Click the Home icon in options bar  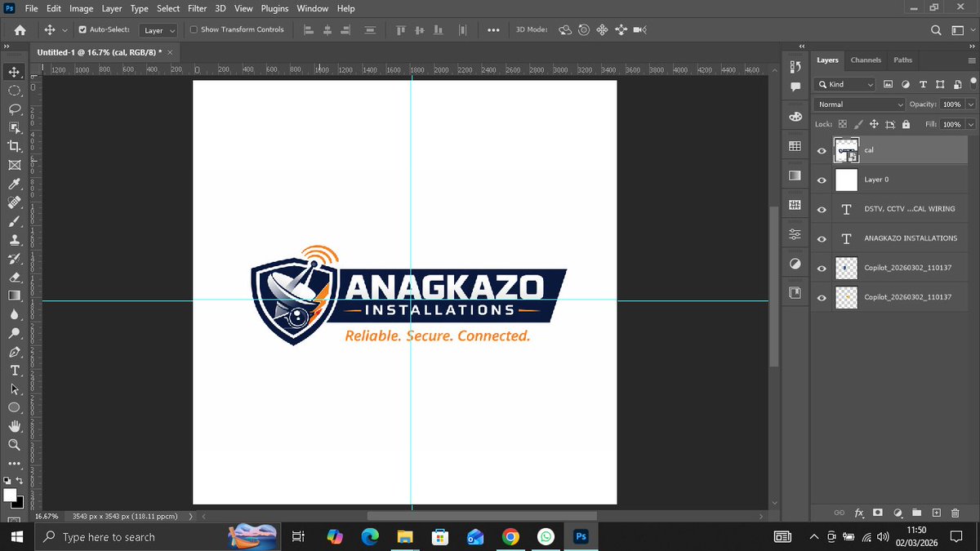point(20,30)
